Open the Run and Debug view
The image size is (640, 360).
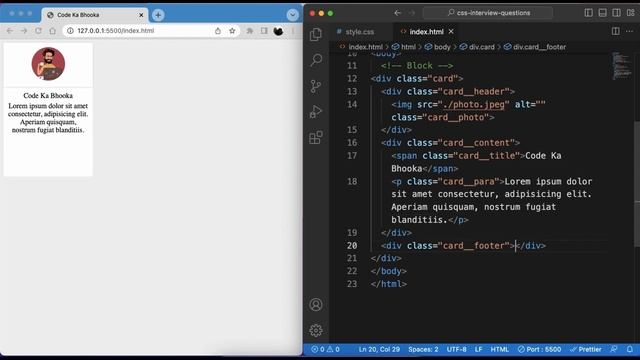[316, 111]
